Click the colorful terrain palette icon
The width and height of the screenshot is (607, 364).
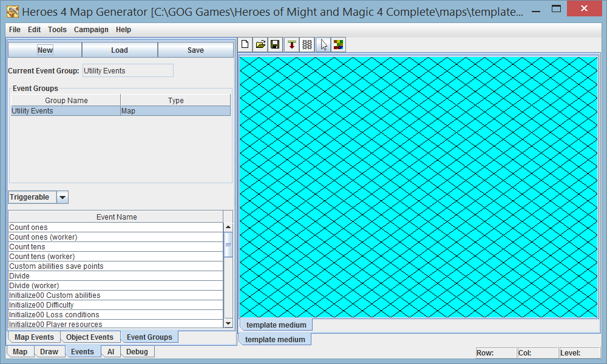339,44
